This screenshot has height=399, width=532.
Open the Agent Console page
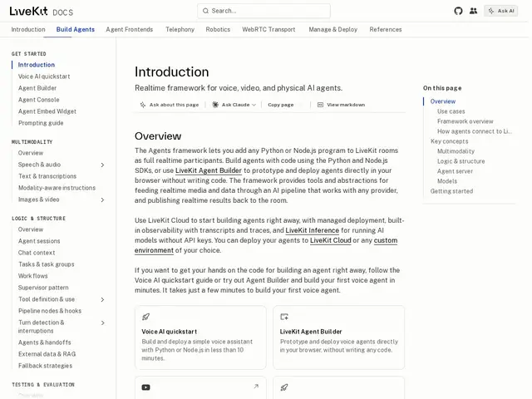point(39,100)
